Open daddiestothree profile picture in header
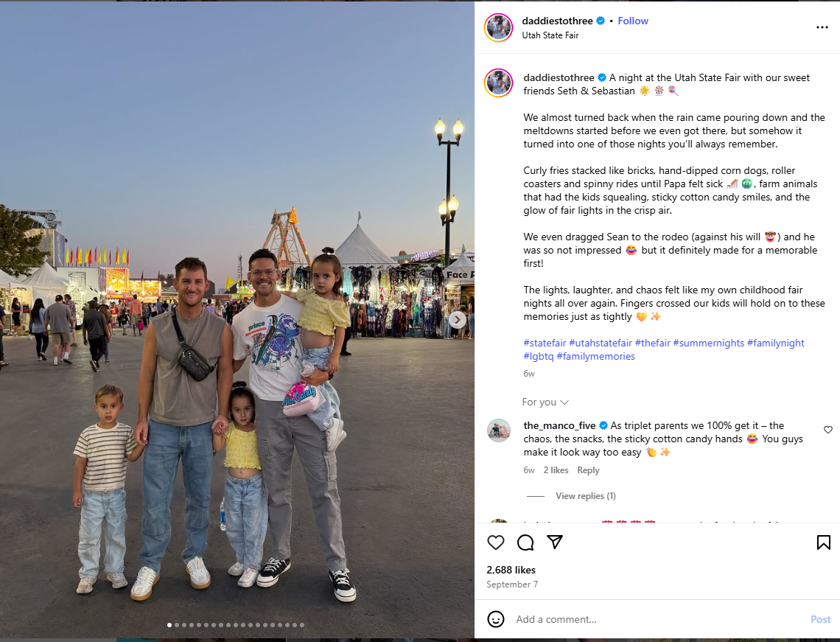The height and width of the screenshot is (642, 840). point(498,28)
